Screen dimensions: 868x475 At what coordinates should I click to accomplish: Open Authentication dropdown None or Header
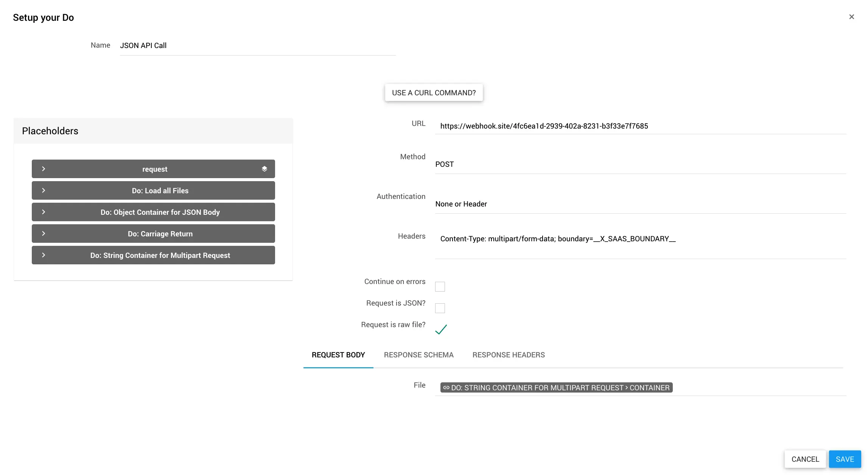tap(639, 204)
